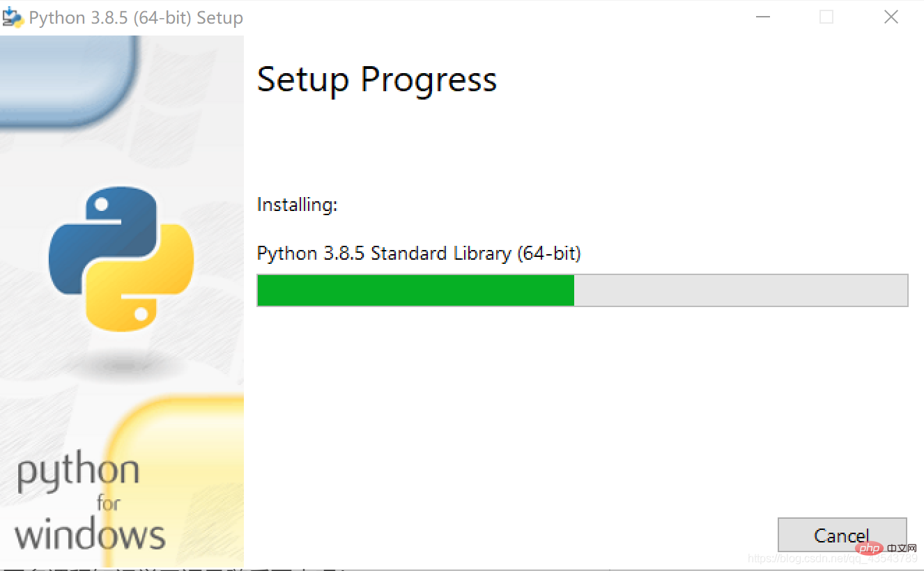The image size is (924, 571).
Task: Minimize the Python Setup window
Action: 763,17
